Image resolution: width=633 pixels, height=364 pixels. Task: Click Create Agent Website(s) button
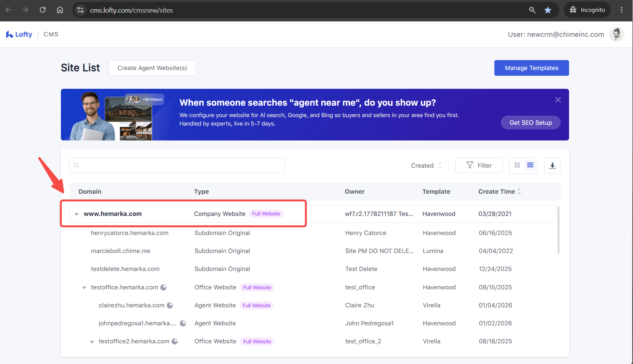tap(152, 68)
